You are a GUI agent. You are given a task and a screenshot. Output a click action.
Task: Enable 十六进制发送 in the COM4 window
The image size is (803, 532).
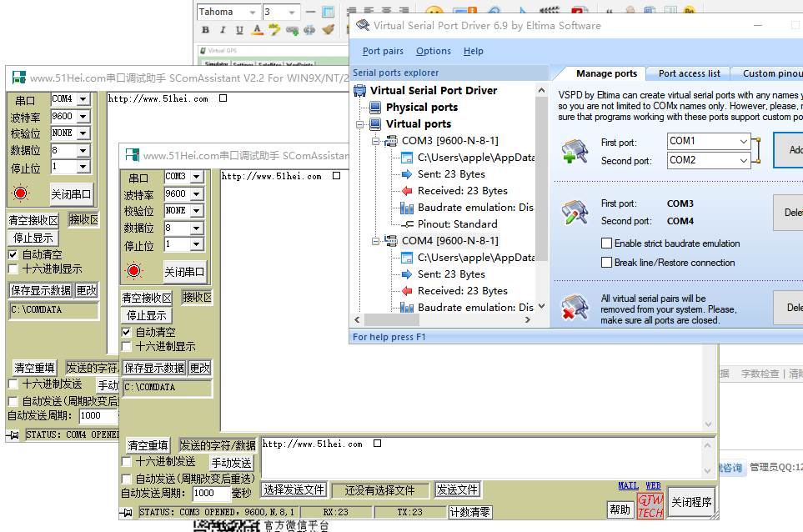coord(13,384)
